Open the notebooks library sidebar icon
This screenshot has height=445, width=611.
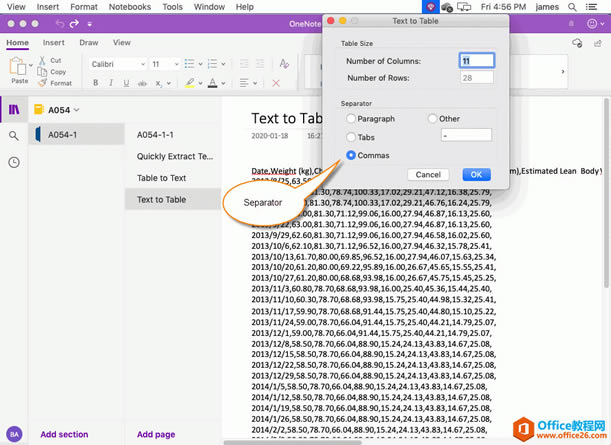(x=14, y=109)
